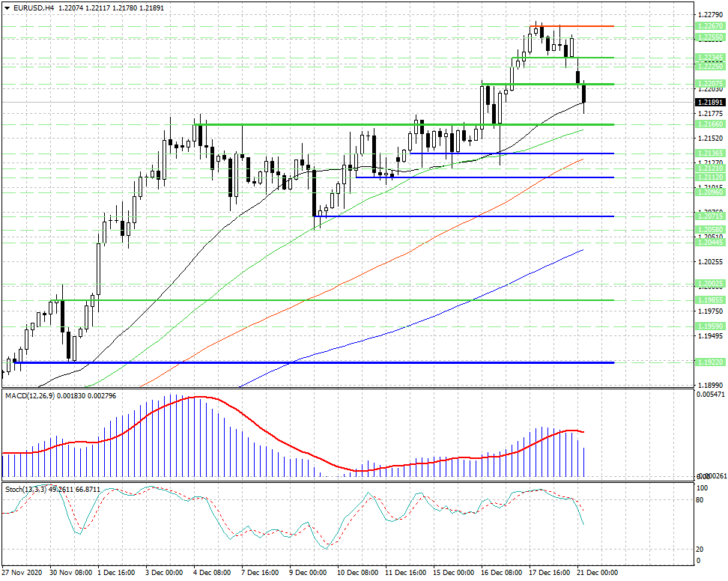Viewport: 728px width, 581px height.
Task: Click the Stochastic scale level 20
Action: (700, 549)
